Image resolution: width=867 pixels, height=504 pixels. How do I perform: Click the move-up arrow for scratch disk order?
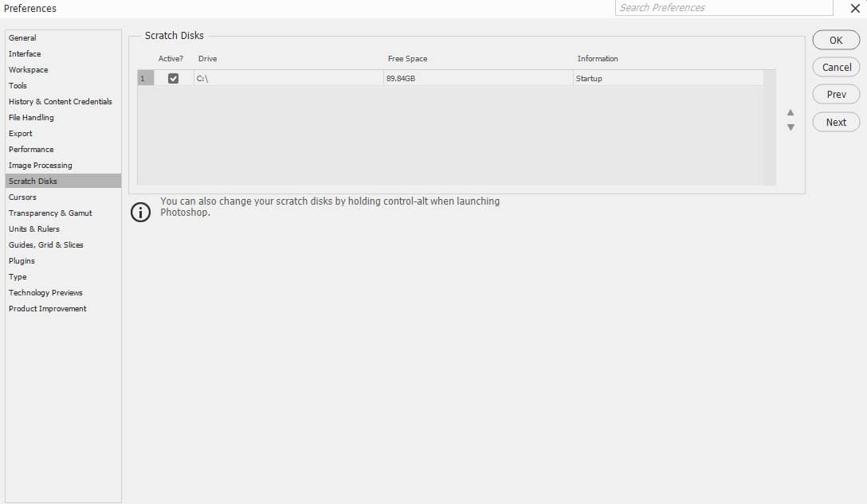[x=790, y=112]
